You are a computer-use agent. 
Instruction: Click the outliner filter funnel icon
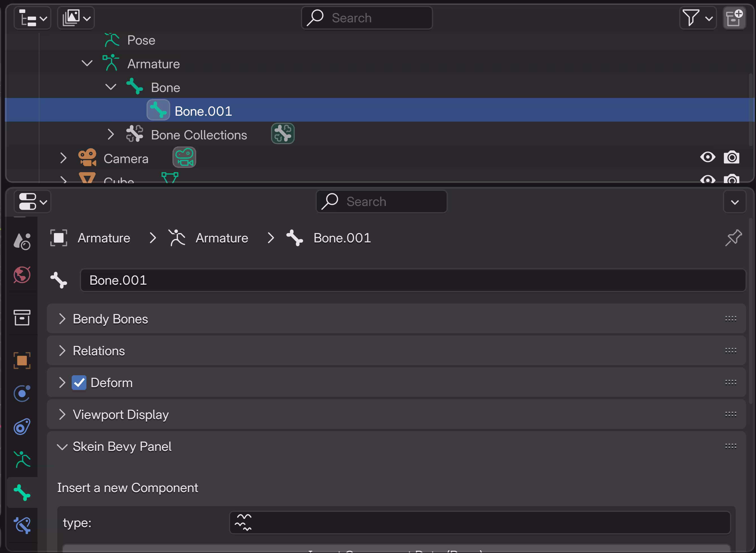[x=698, y=18]
